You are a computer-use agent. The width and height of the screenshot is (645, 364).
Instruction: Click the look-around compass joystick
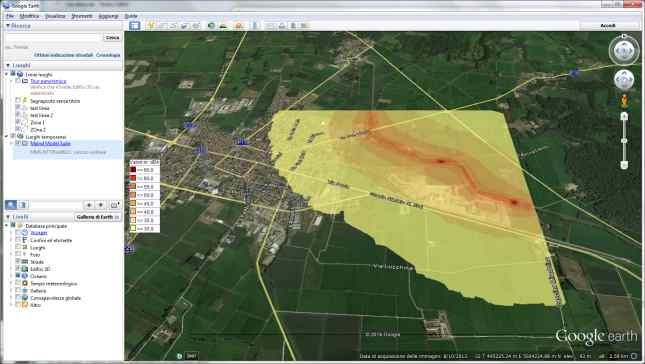pyautogui.click(x=624, y=51)
